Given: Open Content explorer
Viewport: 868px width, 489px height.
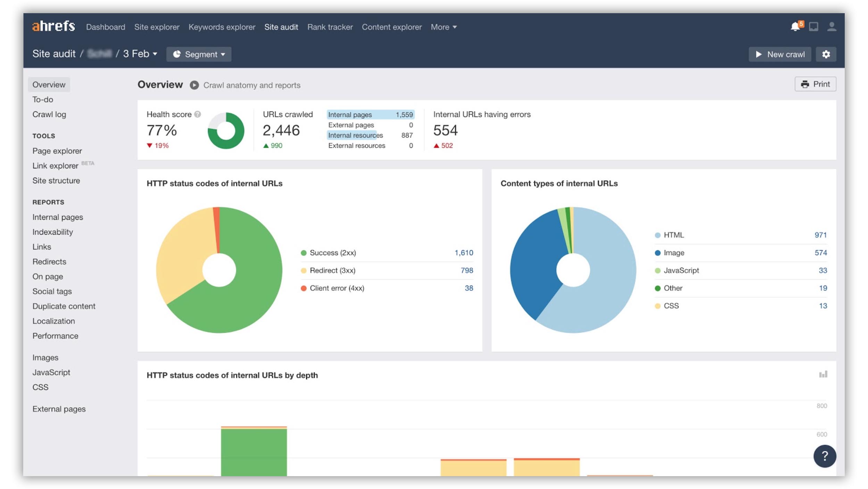Looking at the screenshot, I should tap(392, 27).
